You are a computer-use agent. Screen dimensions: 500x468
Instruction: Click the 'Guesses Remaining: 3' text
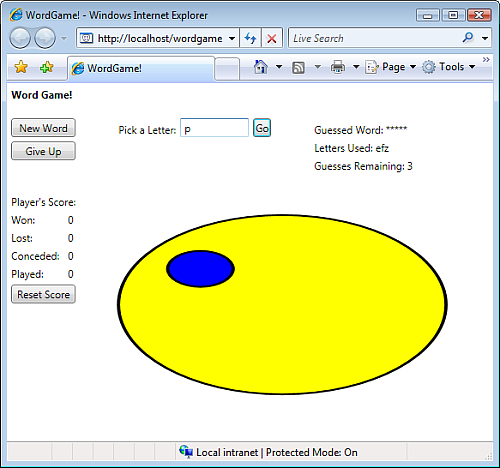click(363, 166)
